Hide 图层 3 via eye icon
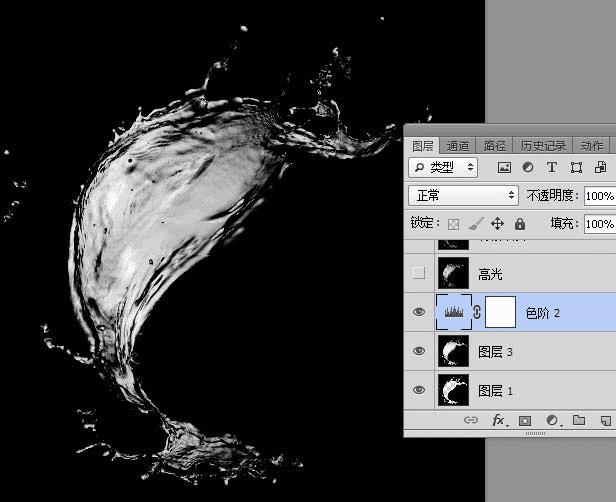Viewport: 616px width, 502px height. tap(419, 351)
